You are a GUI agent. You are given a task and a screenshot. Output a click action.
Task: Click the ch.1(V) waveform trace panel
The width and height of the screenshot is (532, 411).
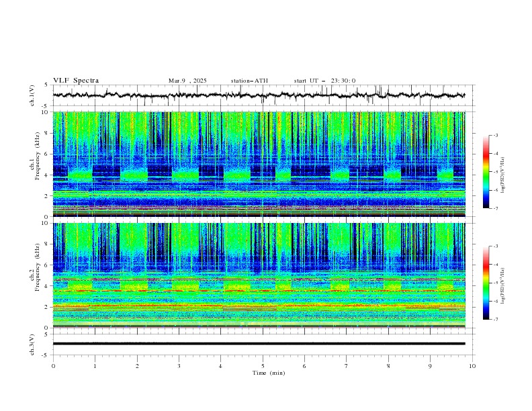tap(264, 95)
